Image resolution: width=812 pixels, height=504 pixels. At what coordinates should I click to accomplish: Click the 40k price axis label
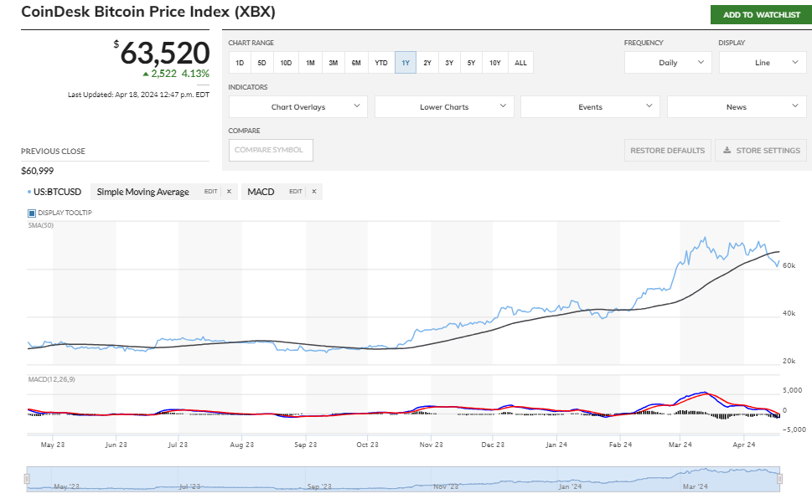tap(789, 314)
